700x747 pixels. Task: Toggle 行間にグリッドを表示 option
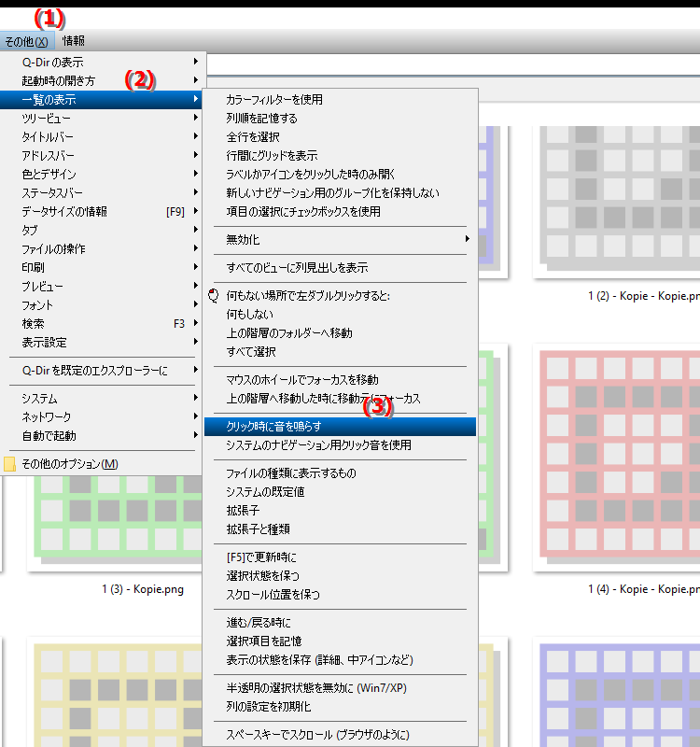click(340, 155)
